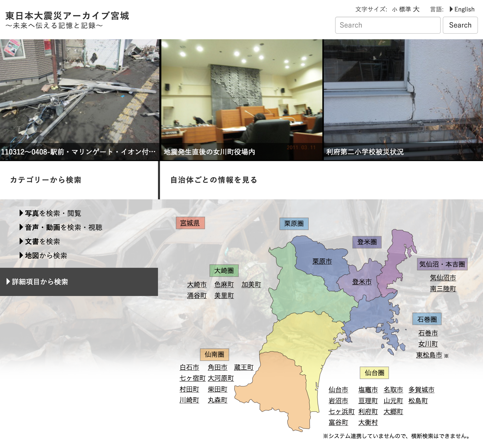483x448 pixels.
Task: Click the red 宮城県 label
Action: coord(190,223)
